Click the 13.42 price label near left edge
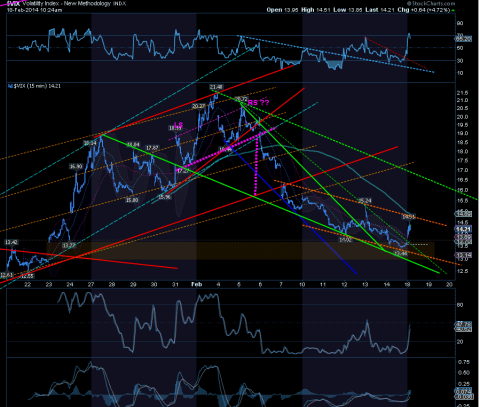Screen dimensions: 480x407 click(x=11, y=242)
